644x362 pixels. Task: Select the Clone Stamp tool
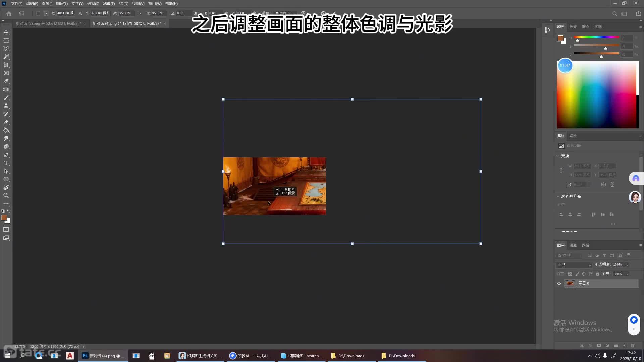[x=6, y=106]
